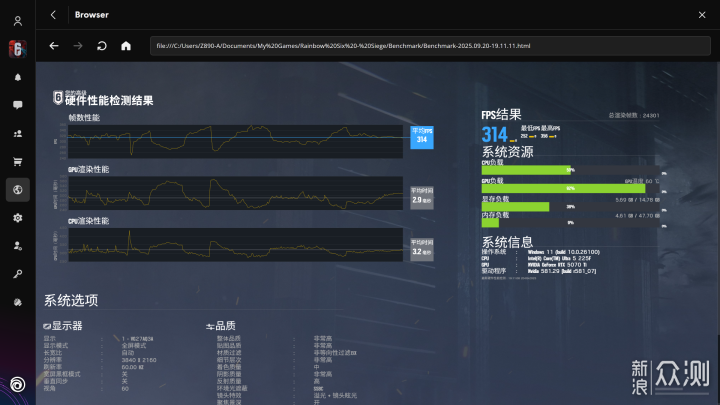Screen dimensions: 720x405
Task: Click the blue average FPS 314 badge
Action: 422,137
